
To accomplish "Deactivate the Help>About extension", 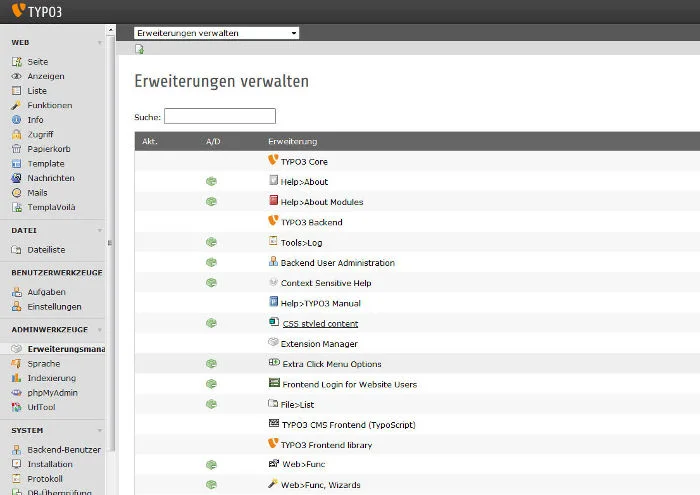I will (211, 181).
